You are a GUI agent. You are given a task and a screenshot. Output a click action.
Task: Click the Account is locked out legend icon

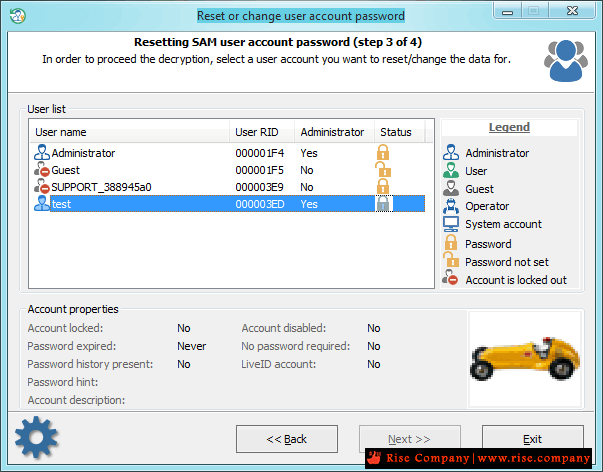pos(450,280)
